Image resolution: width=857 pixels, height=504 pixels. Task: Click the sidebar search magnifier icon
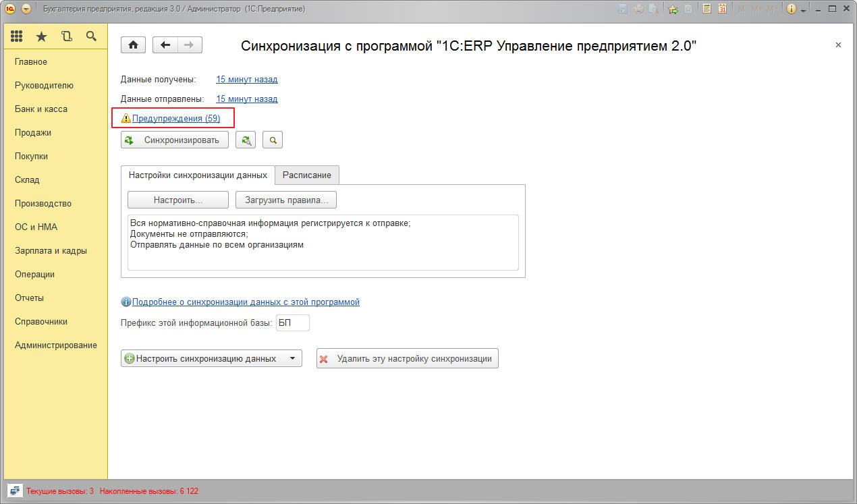[91, 36]
